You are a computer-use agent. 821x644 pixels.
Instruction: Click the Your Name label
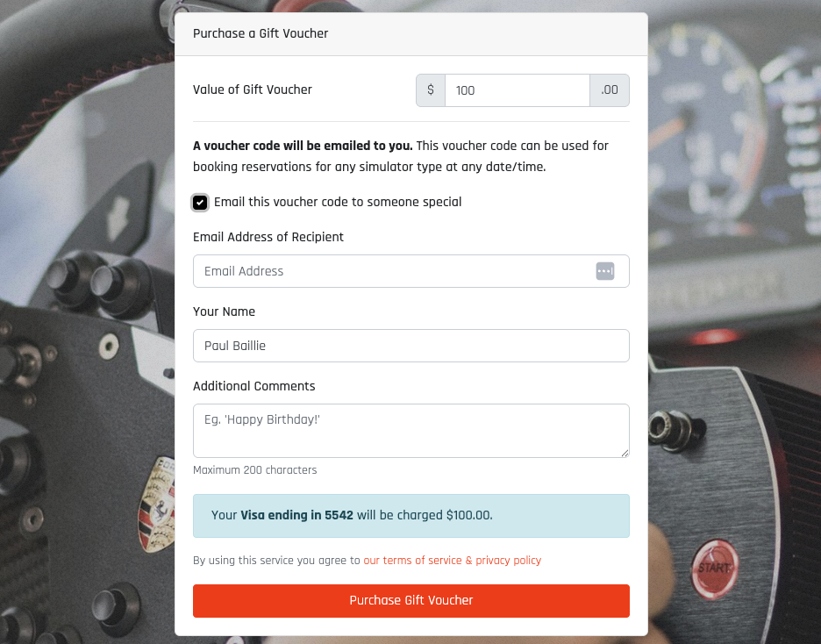[x=224, y=311]
